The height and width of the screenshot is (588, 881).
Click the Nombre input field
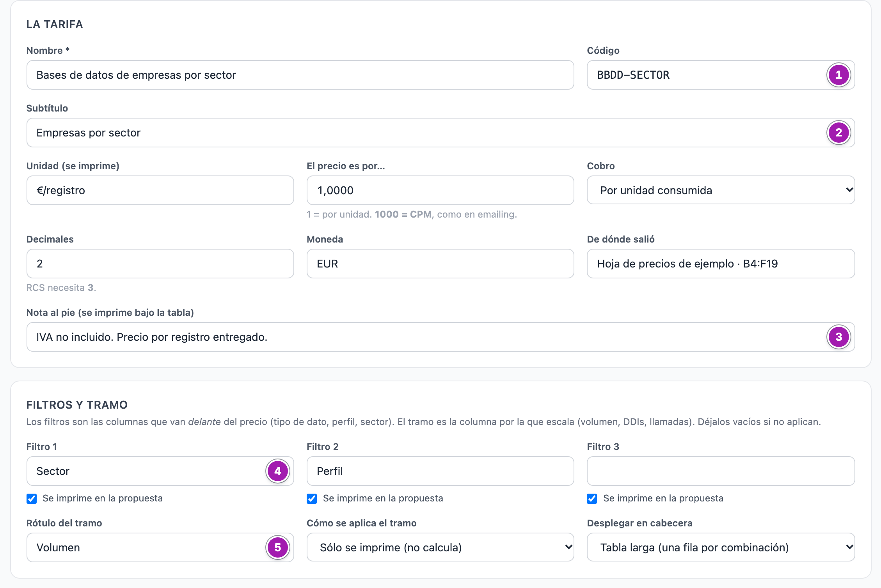[300, 75]
